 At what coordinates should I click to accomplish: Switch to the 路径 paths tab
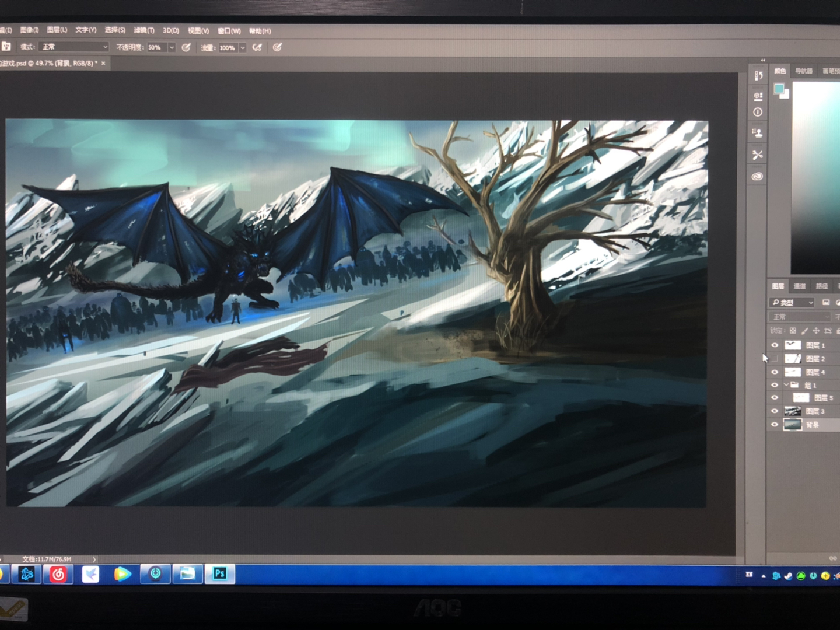[822, 286]
